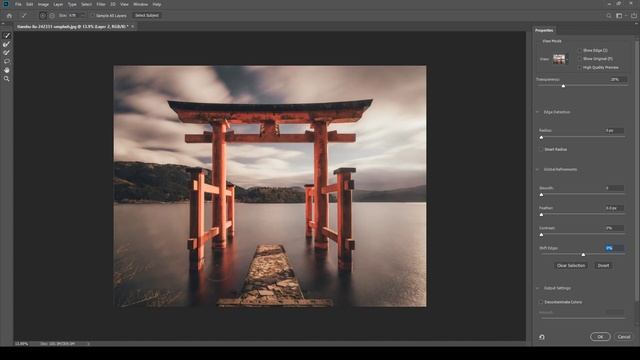Close the document tab
This screenshot has width=640, height=360.
(133, 27)
